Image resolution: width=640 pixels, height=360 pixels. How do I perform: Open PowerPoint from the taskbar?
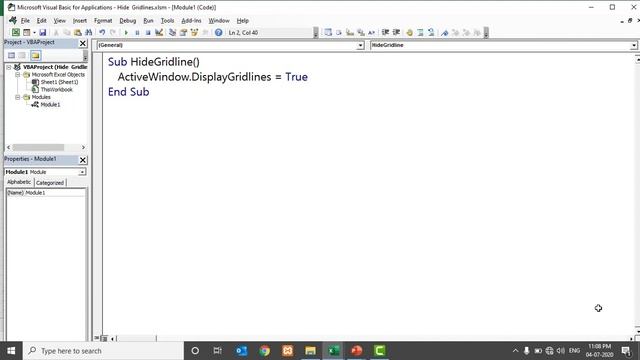pyautogui.click(x=356, y=351)
